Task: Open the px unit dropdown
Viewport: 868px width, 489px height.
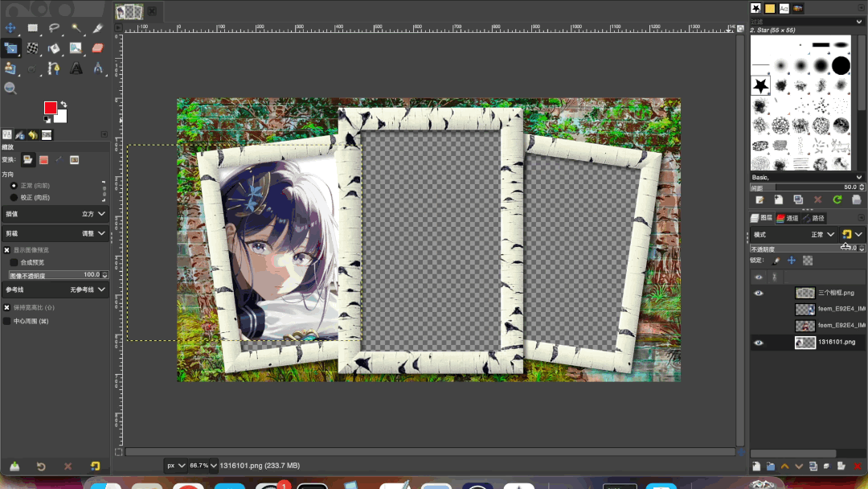Action: (175, 466)
